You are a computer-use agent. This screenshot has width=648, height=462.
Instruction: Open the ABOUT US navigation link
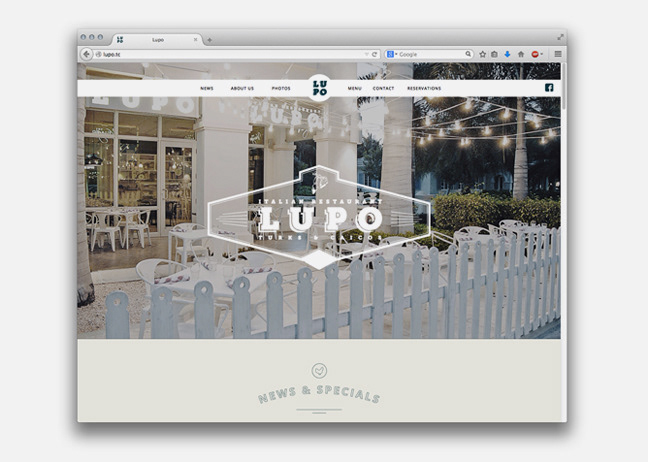(242, 88)
